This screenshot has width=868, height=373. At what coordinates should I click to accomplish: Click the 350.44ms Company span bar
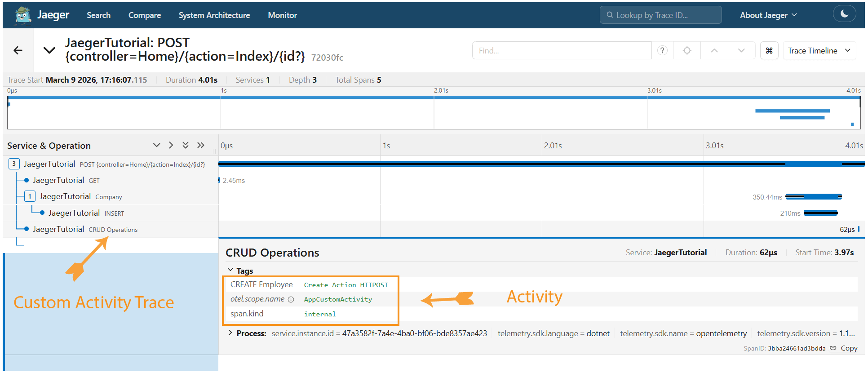click(x=813, y=196)
